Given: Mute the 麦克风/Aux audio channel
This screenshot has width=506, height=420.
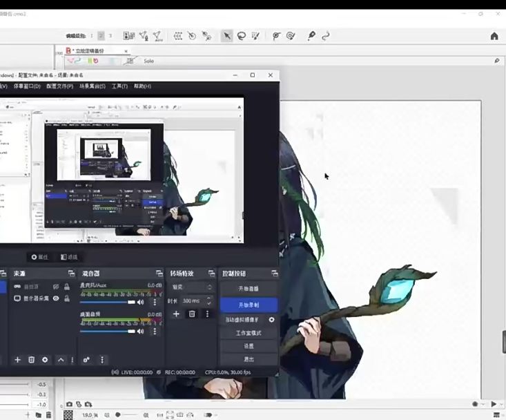Looking at the screenshot, I should click(x=141, y=302).
